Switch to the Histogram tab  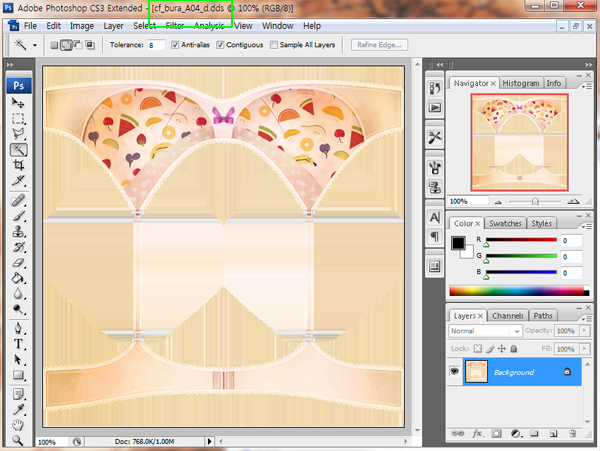pyautogui.click(x=520, y=83)
